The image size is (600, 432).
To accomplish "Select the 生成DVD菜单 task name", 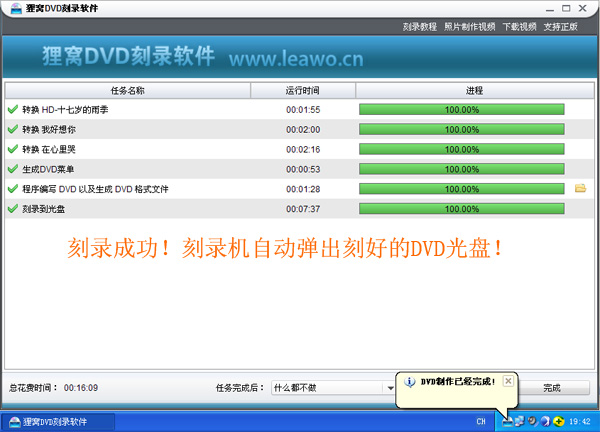I will (x=48, y=170).
